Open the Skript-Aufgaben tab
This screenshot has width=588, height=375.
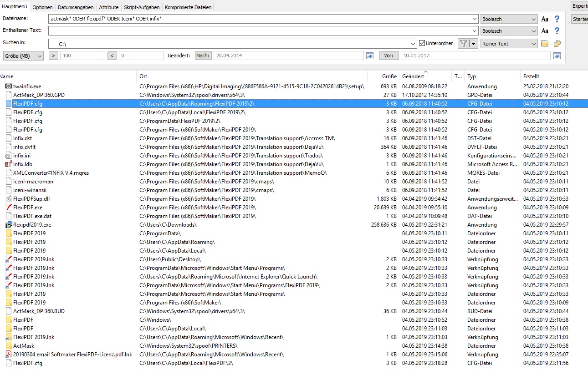coord(142,7)
